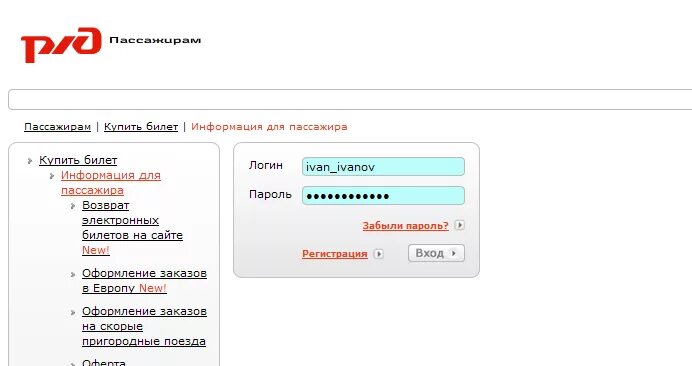The width and height of the screenshot is (692, 366).
Task: Click bullet arrow before Оформление заказов в Европу
Action: (73, 274)
